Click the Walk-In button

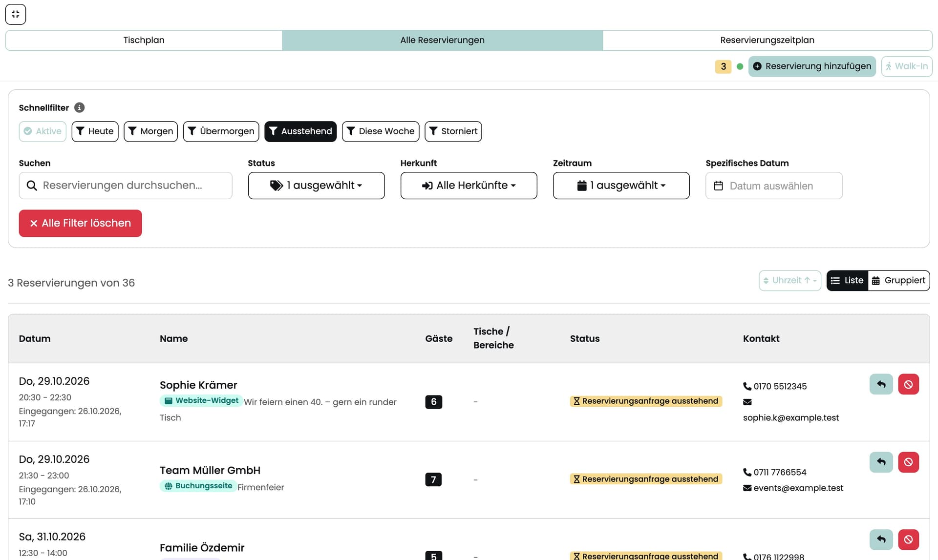coord(907,66)
